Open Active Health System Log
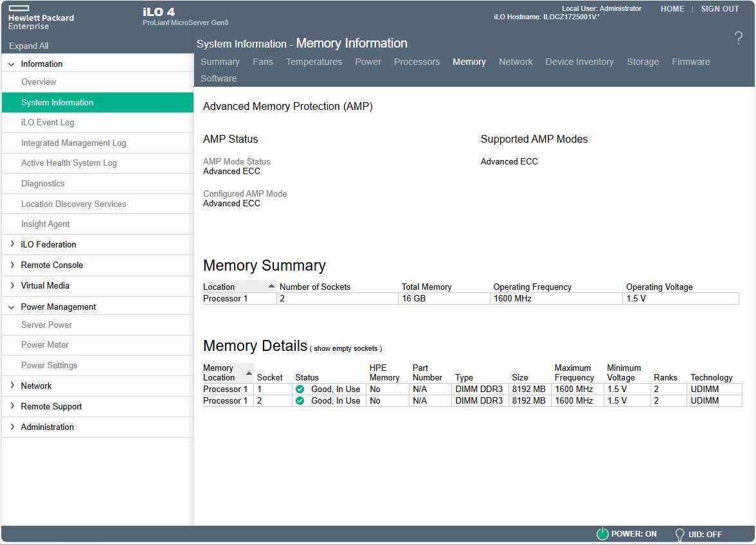Viewport: 756px width, 545px height. click(x=68, y=163)
